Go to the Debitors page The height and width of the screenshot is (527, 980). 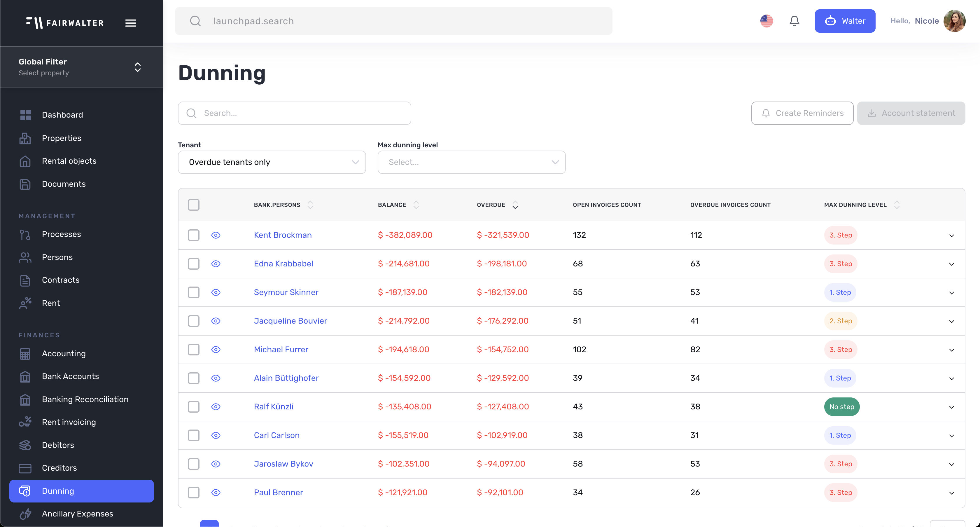click(x=58, y=445)
